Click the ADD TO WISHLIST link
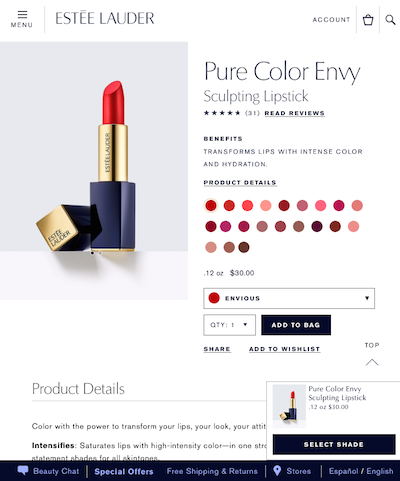The width and height of the screenshot is (400, 481). (x=285, y=349)
